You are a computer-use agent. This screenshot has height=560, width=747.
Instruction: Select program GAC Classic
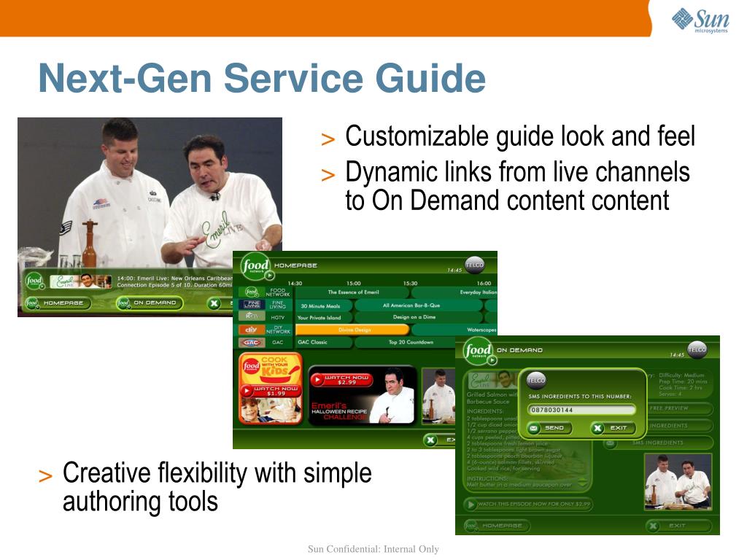(324, 343)
